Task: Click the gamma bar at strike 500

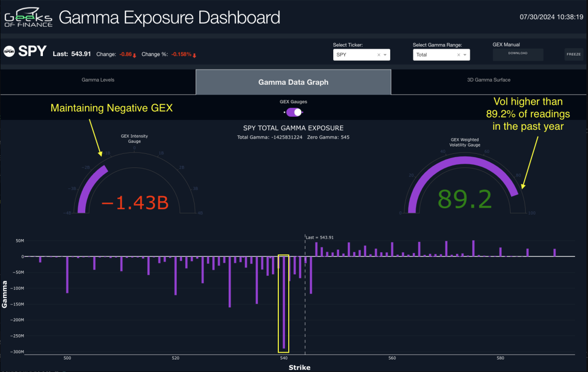Action: [x=67, y=275]
